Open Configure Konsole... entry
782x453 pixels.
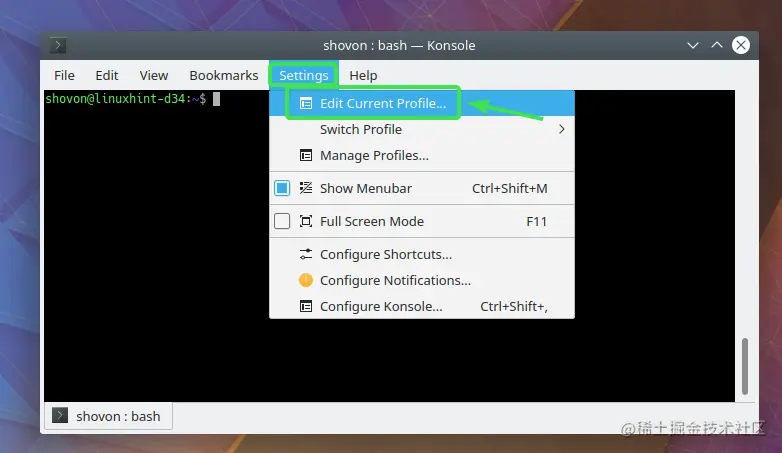pos(422,306)
